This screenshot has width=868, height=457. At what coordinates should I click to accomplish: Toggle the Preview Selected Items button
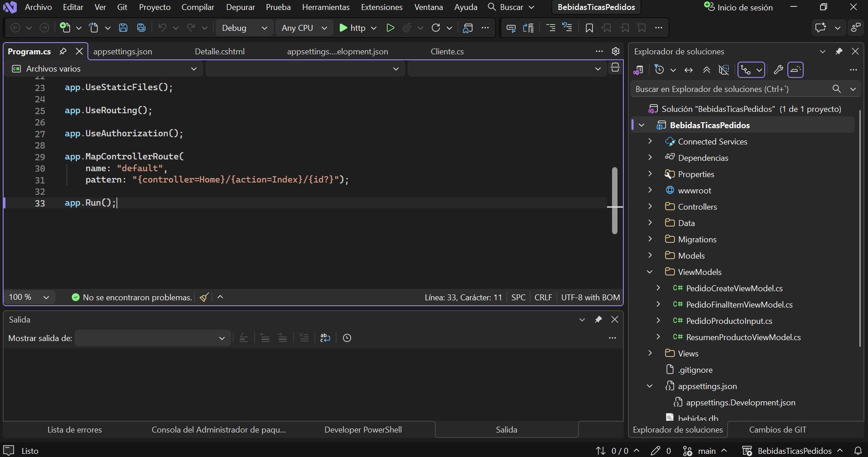point(796,70)
